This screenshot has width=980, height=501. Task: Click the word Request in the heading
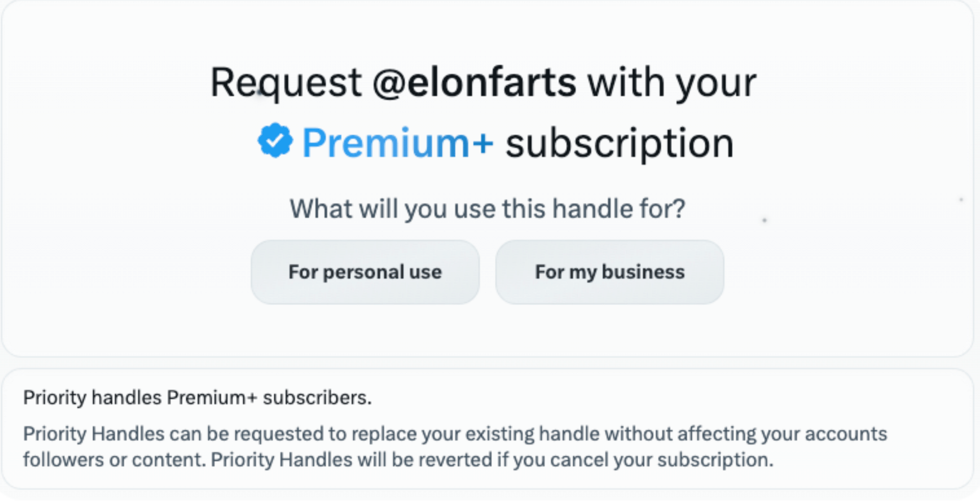tap(286, 83)
